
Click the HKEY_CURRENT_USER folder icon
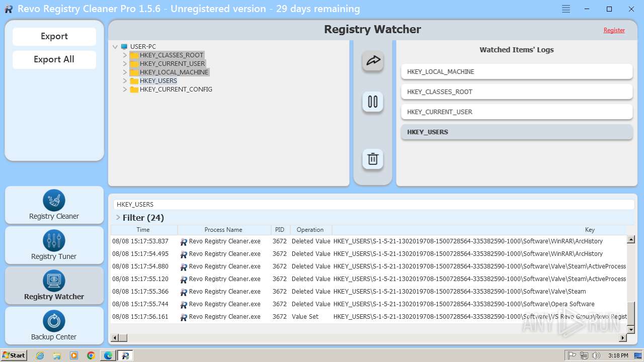click(x=134, y=64)
